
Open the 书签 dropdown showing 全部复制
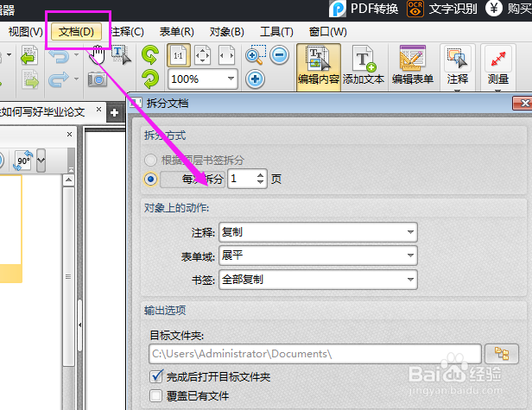click(x=318, y=280)
